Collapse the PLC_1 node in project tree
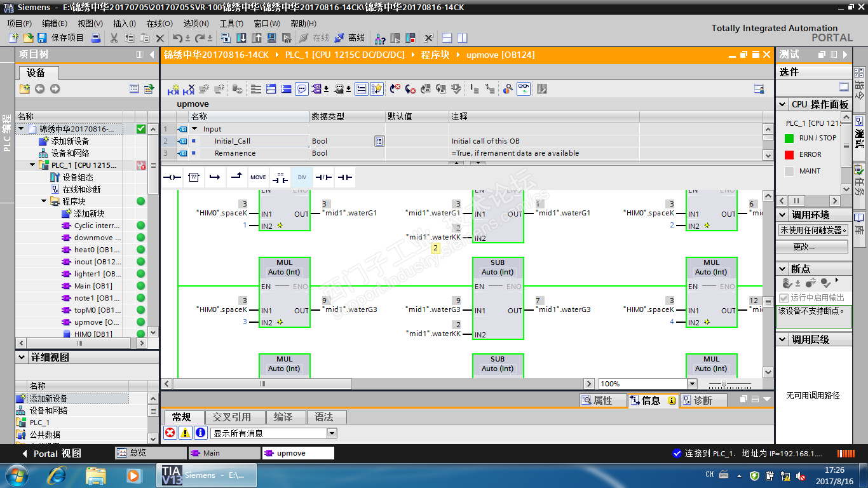Image resolution: width=868 pixels, height=488 pixels. 33,165
